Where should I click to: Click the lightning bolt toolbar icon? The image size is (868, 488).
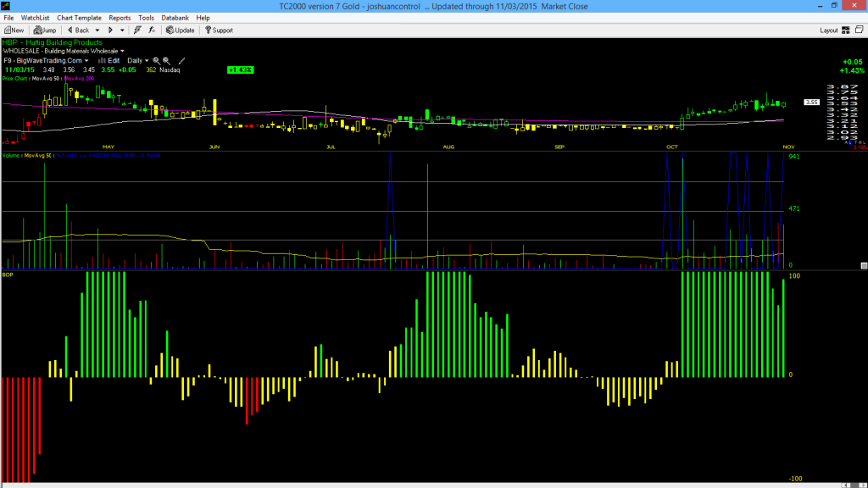pyautogui.click(x=137, y=30)
